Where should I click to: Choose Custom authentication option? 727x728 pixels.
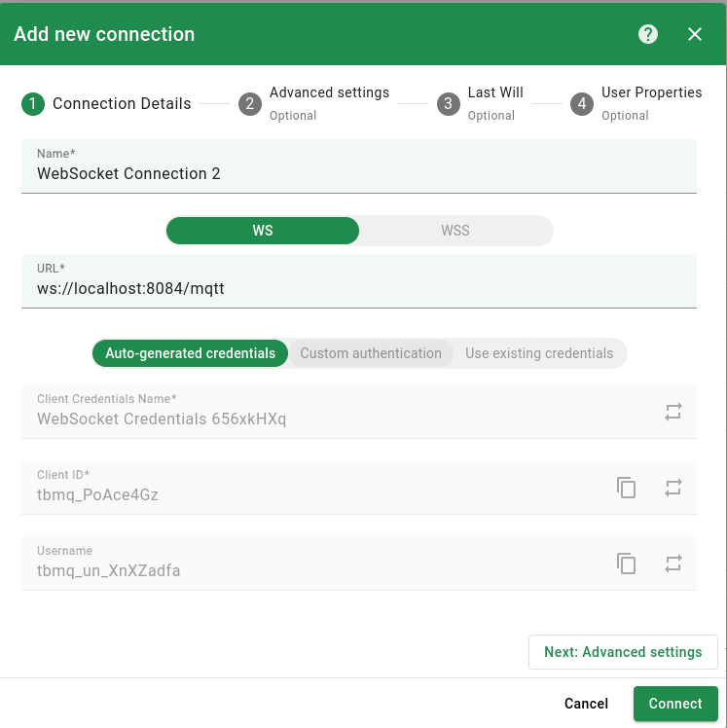coord(371,353)
